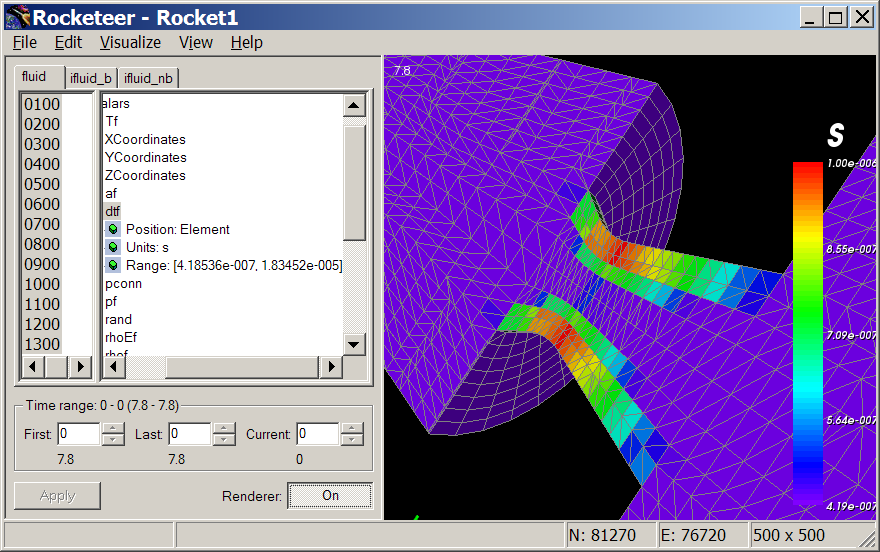The height and width of the screenshot is (552, 880).
Task: Click the Apply button
Action: (57, 496)
